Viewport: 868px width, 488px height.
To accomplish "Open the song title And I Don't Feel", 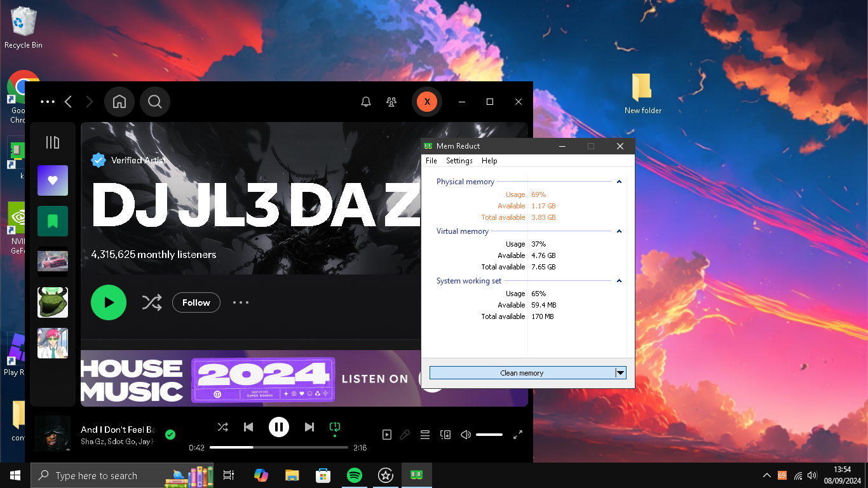I will pos(118,430).
